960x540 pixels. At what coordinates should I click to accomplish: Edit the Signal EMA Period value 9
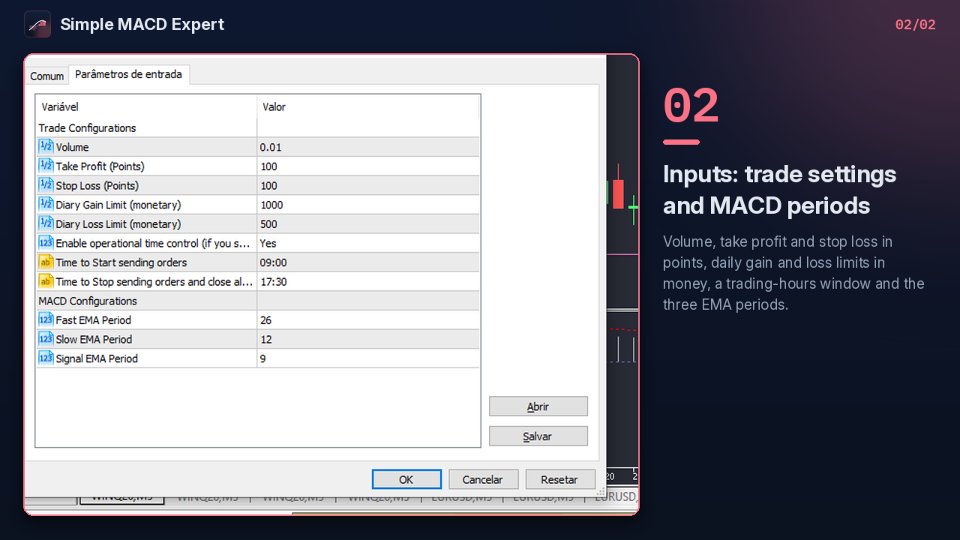368,359
